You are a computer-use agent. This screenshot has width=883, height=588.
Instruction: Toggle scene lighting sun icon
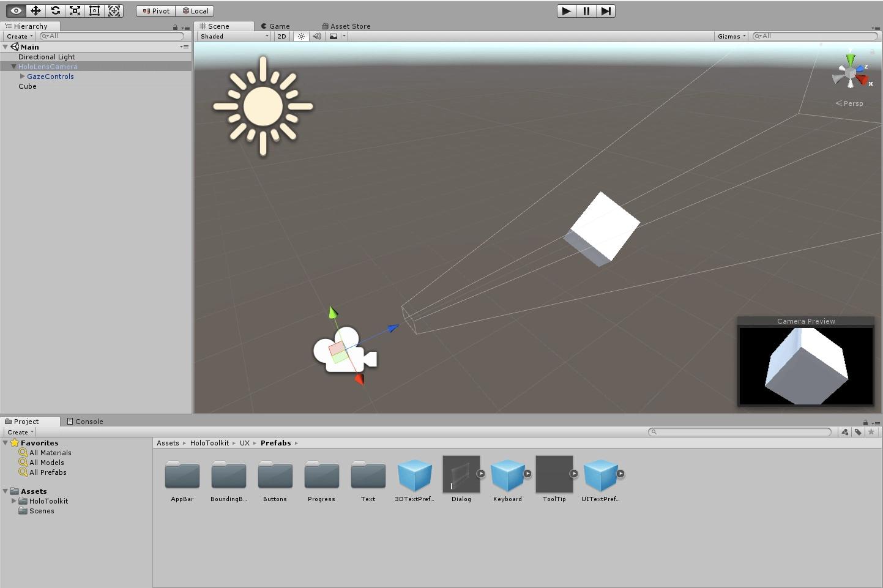301,36
